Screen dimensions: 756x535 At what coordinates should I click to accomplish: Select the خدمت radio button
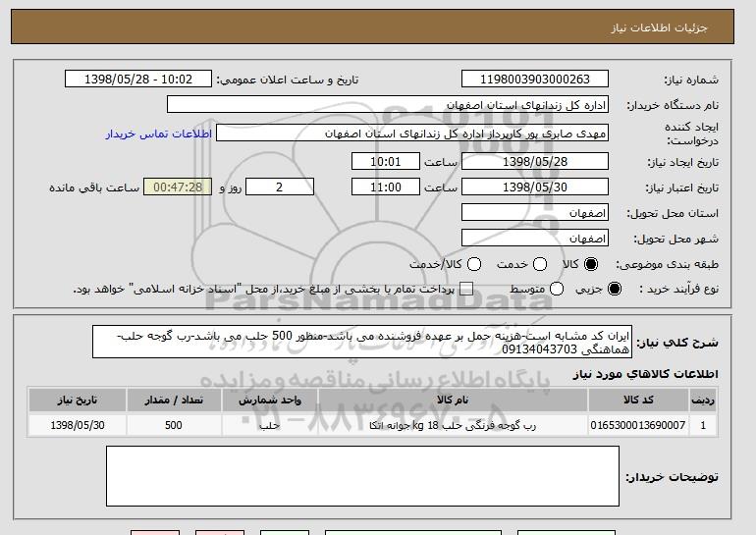point(540,264)
